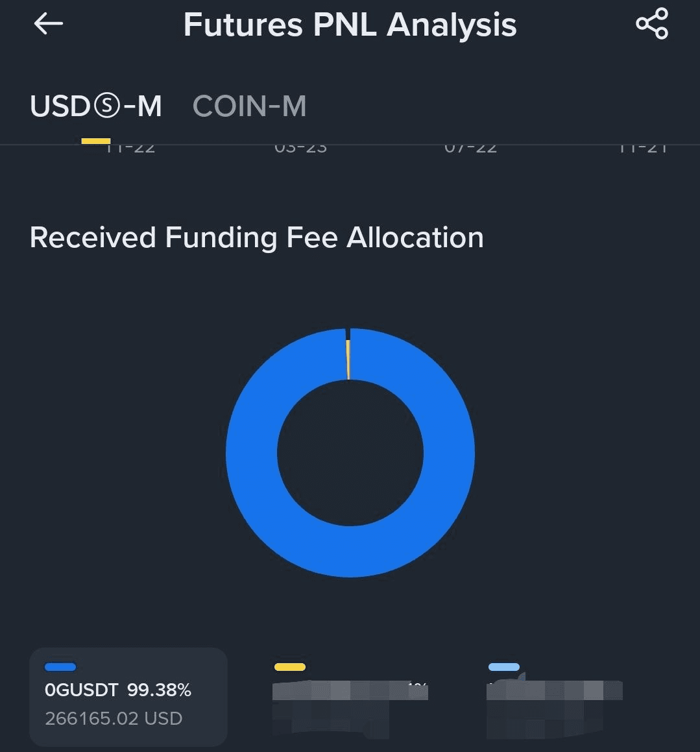Viewport: 700px width, 752px height.
Task: Click the Futures PNL Analysis title
Action: (350, 25)
